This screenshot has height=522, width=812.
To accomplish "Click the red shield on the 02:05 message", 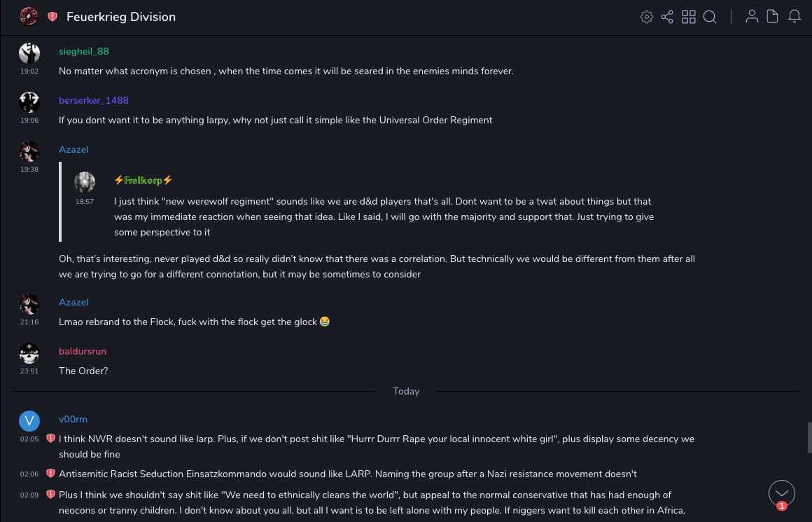I will 50,439.
